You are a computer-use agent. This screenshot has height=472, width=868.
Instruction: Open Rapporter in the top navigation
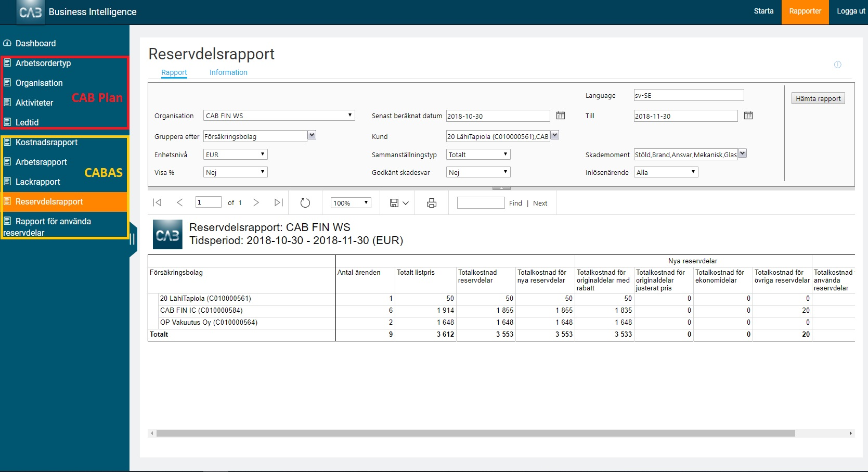805,11
